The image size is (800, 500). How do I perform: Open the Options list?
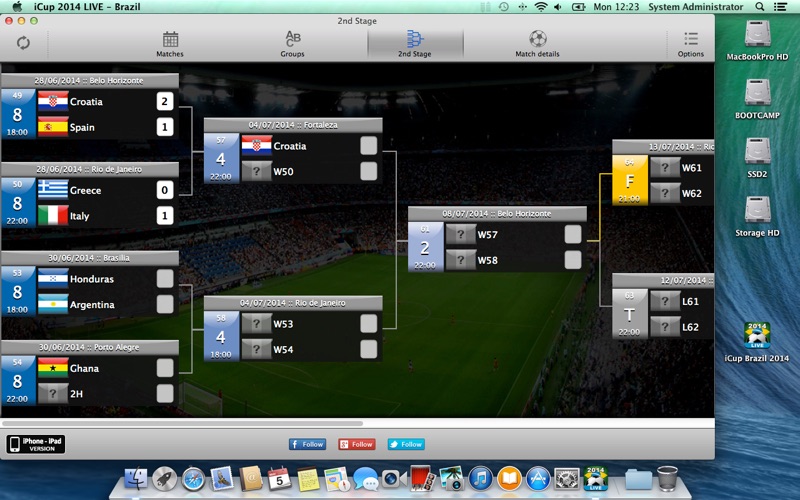pos(691,44)
